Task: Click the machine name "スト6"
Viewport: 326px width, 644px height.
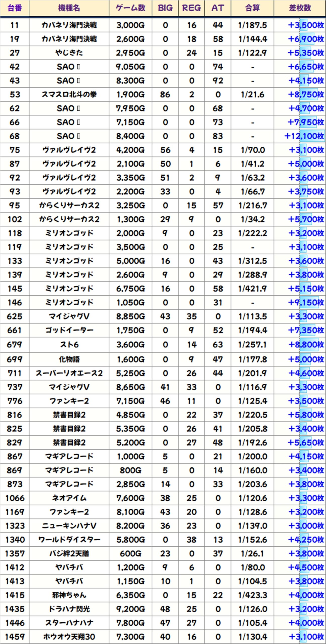Action: 69,344
